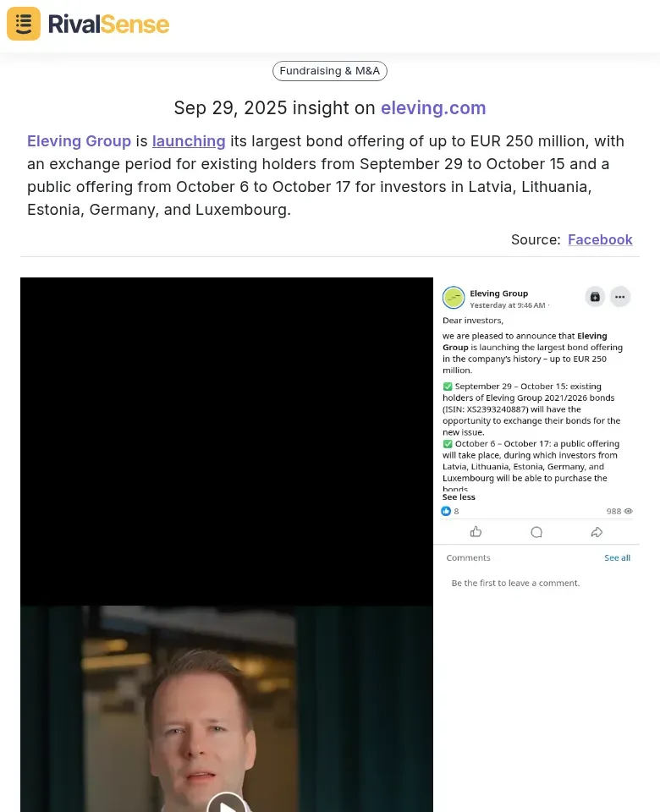This screenshot has height=812, width=660.
Task: Open the three-dot post options menu
Action: tap(619, 297)
